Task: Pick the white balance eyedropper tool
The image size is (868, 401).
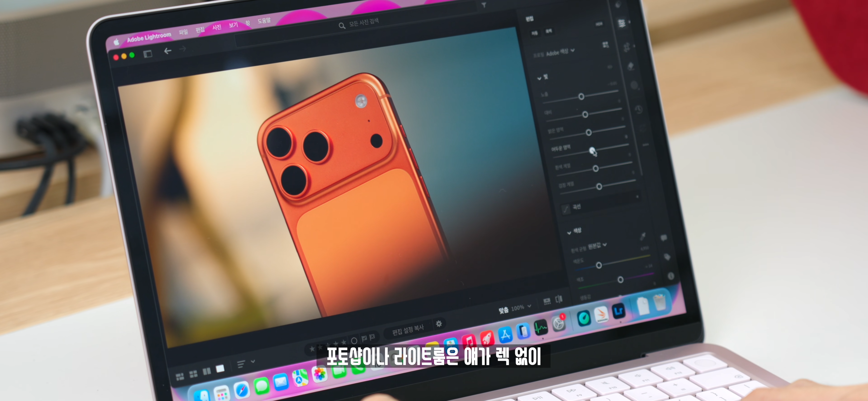Action: 643,236
